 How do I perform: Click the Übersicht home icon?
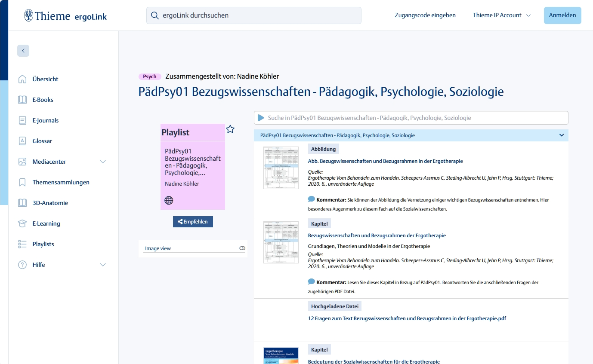click(22, 79)
